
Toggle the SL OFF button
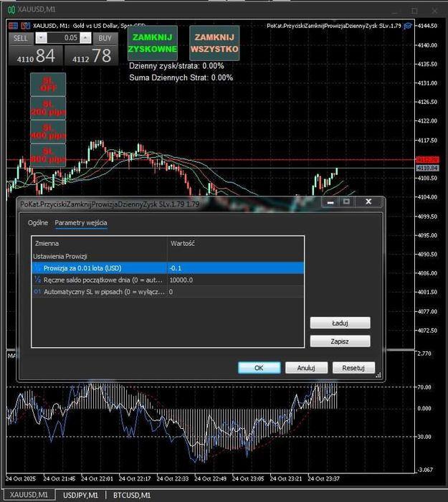[x=48, y=84]
